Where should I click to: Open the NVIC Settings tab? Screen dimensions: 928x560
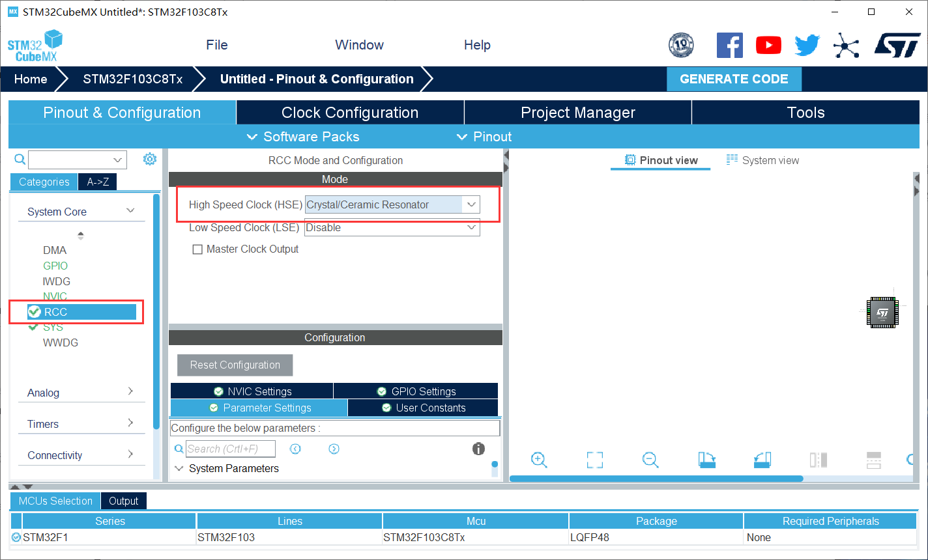(x=252, y=391)
